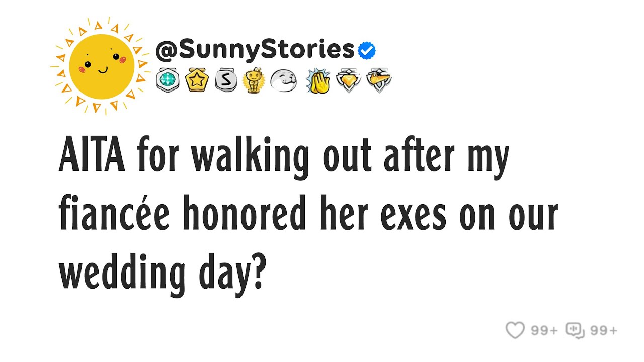This screenshot has height=362, width=644.
Task: Click the last winged shield award badge
Action: click(379, 80)
